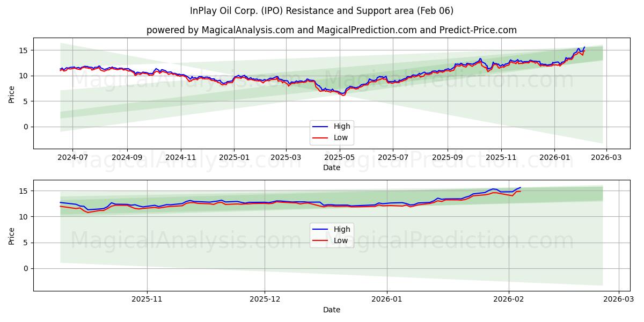644x322 pixels.
Task: Click the 'Date' axis title under the top chart
Action: [x=331, y=167]
